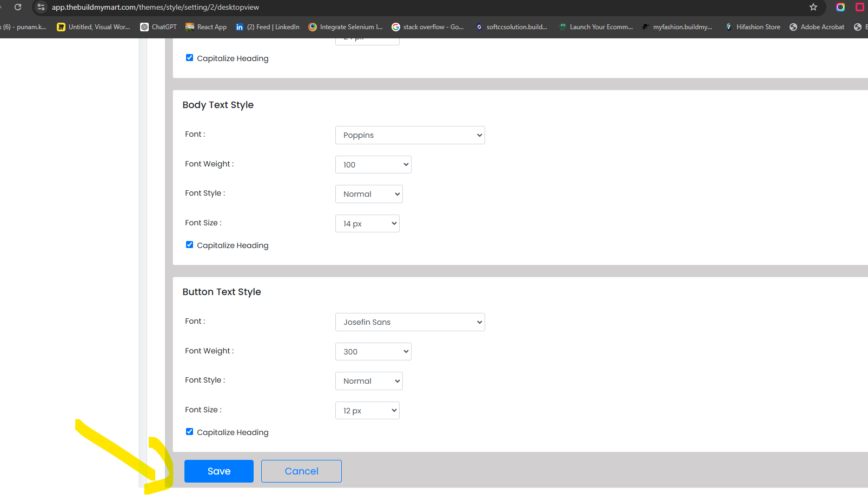
Task: Open Button Text Font Style dropdown
Action: pyautogui.click(x=369, y=381)
